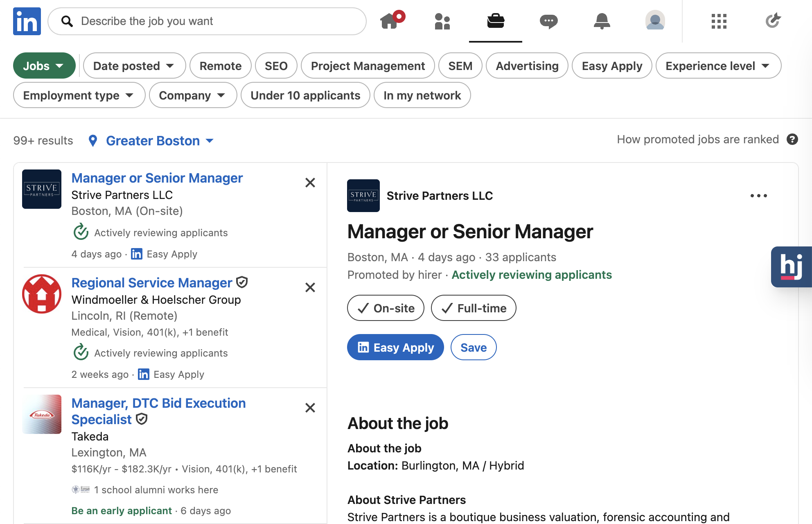The image size is (812, 524).
Task: Click 'Be an early applicant' text
Action: pos(122,510)
